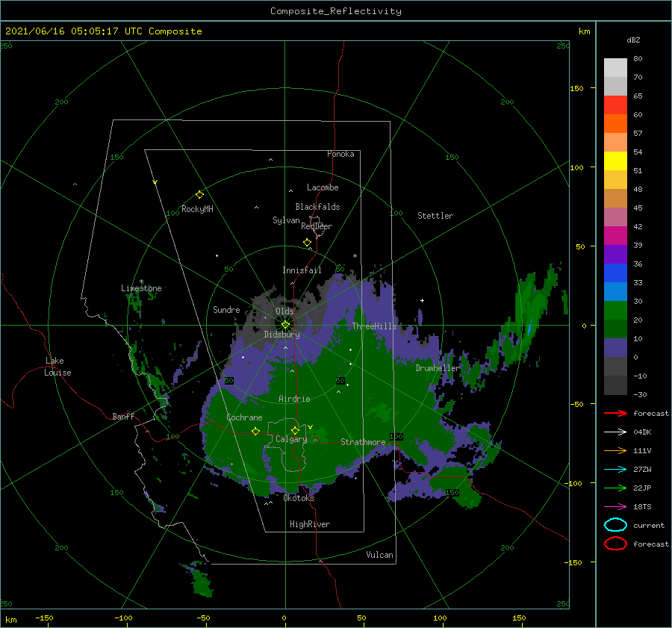Click the yellow diamond marker near RockyMH
The image size is (672, 628).
pyautogui.click(x=199, y=195)
